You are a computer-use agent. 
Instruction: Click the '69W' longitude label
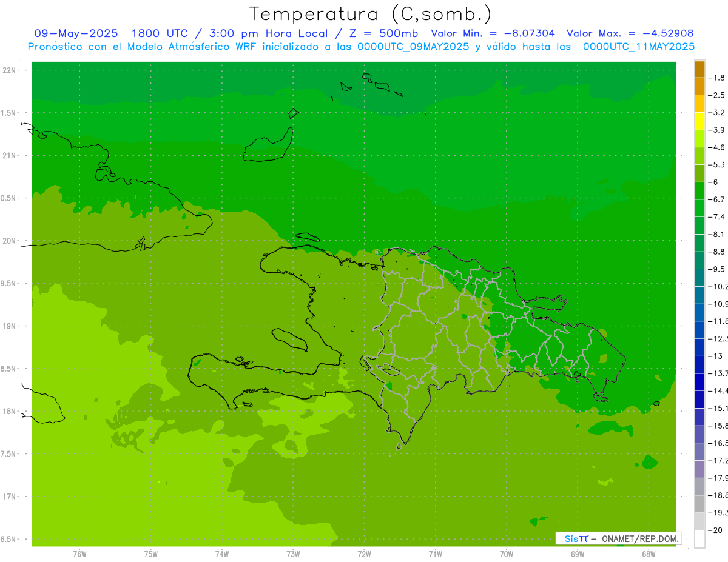tap(577, 554)
